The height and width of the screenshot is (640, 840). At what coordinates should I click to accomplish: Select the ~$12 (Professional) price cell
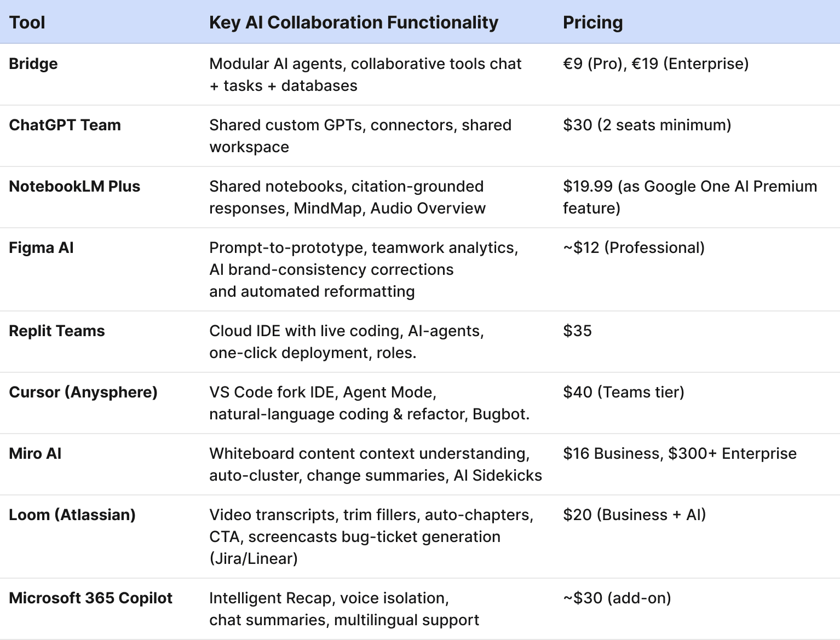[x=634, y=247]
